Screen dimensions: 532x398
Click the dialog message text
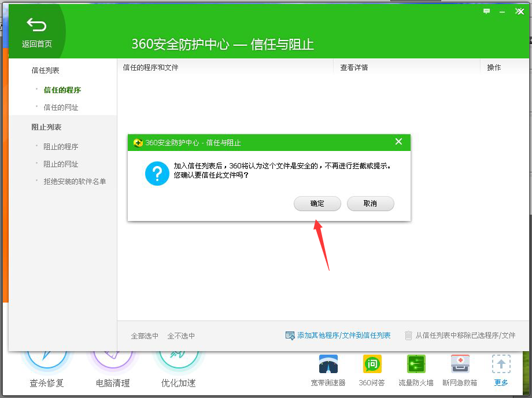[x=282, y=170]
